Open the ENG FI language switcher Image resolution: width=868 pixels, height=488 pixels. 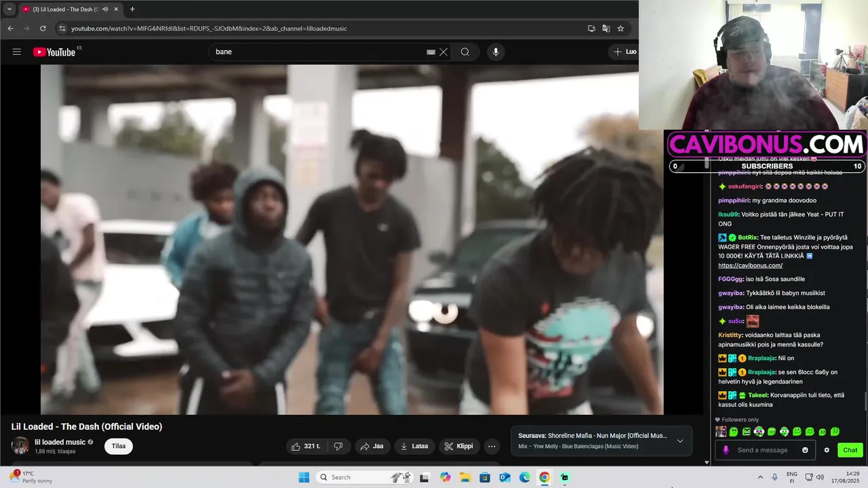(x=791, y=477)
